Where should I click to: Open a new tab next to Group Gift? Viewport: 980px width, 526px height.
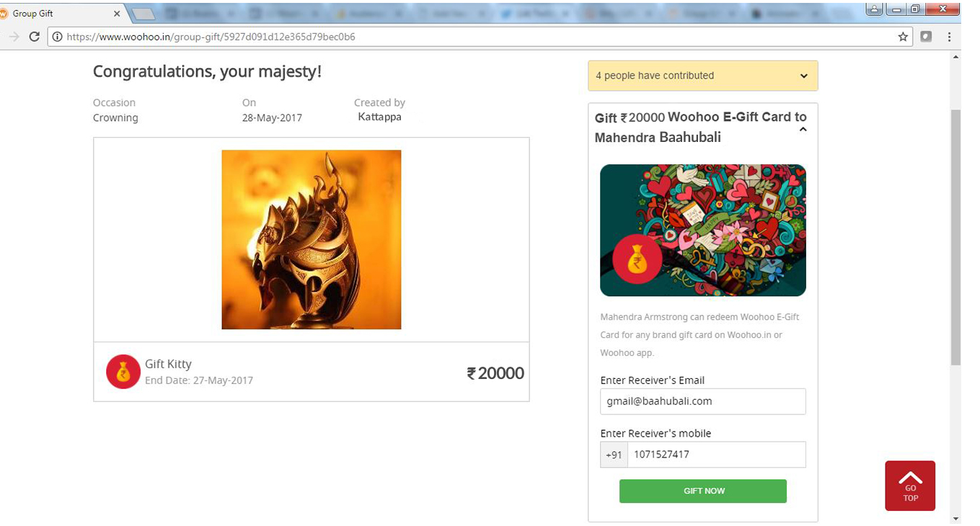coord(144,14)
